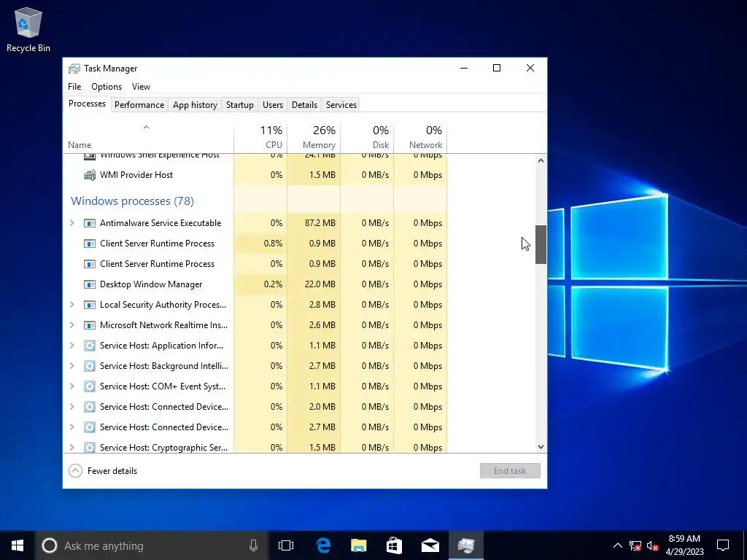The height and width of the screenshot is (560, 747).
Task: Select the WMI Provider Host row name
Action: tap(136, 175)
